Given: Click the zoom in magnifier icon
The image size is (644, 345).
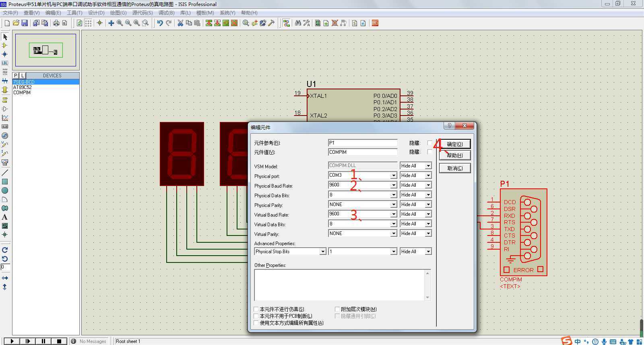Looking at the screenshot, I should click(x=120, y=23).
